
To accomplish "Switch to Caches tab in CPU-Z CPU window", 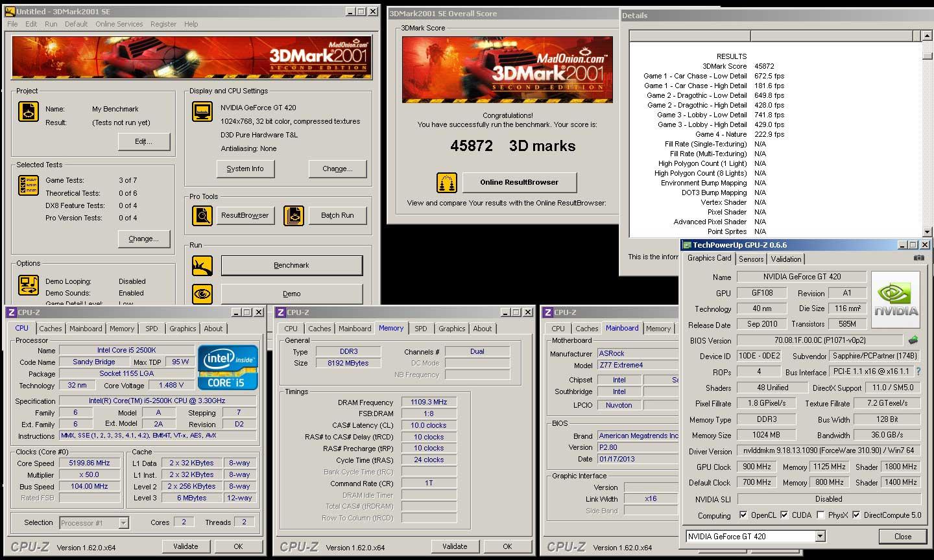I will [x=50, y=329].
